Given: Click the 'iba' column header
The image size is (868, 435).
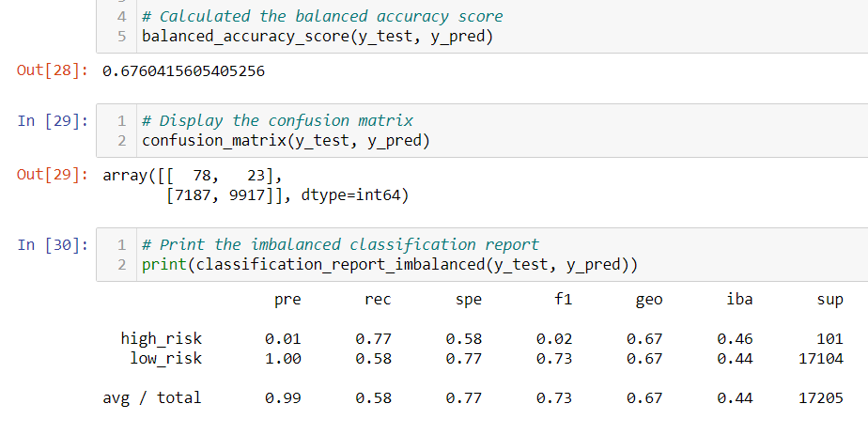Looking at the screenshot, I should point(739,300).
